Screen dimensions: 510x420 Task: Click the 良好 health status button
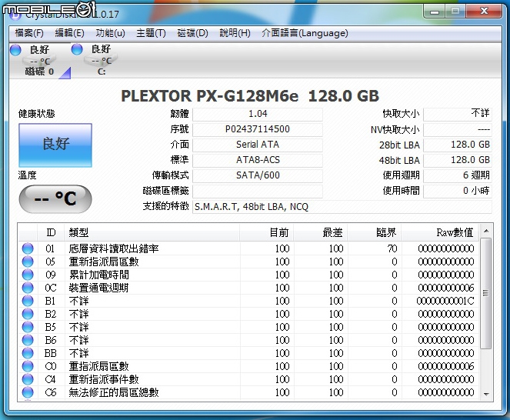tap(55, 145)
